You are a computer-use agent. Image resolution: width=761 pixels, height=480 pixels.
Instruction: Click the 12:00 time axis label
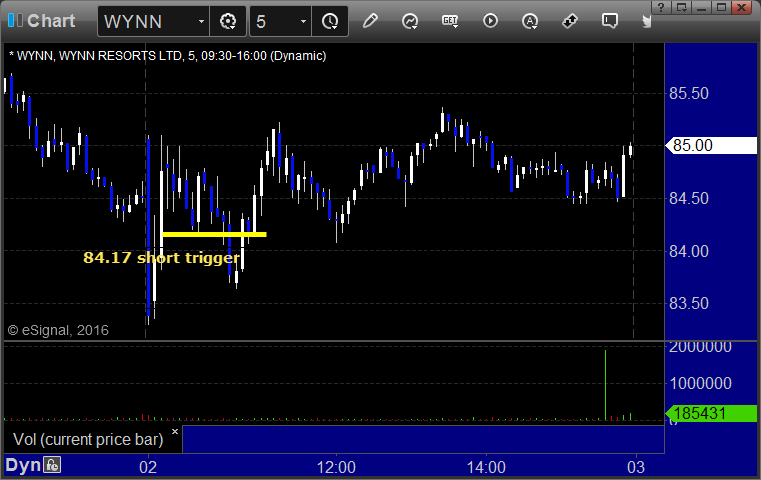pos(336,467)
